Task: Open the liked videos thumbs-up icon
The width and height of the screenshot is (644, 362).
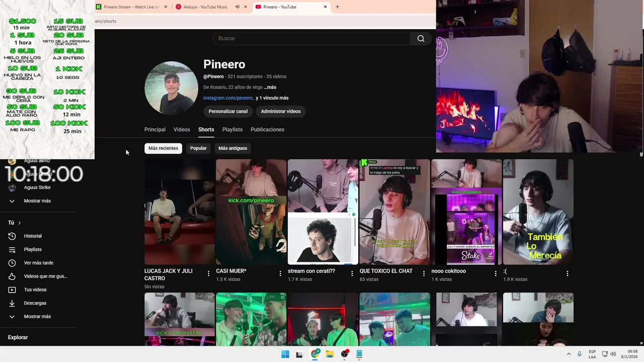Action: click(12, 277)
